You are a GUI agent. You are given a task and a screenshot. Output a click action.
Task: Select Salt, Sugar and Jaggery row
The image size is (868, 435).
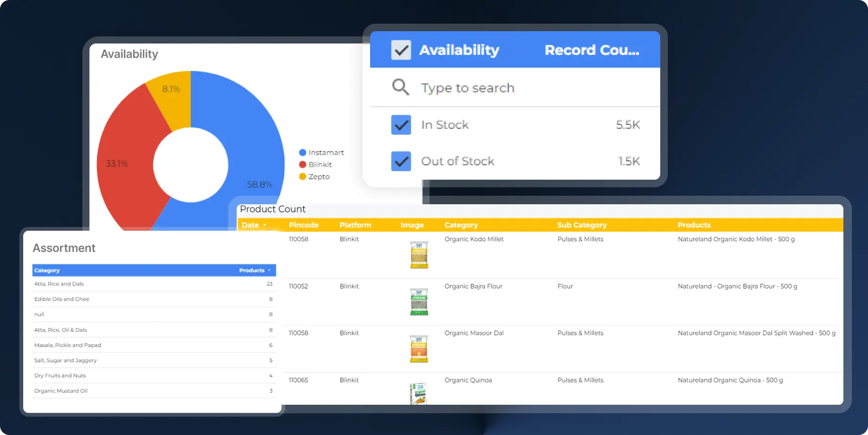tap(154, 360)
